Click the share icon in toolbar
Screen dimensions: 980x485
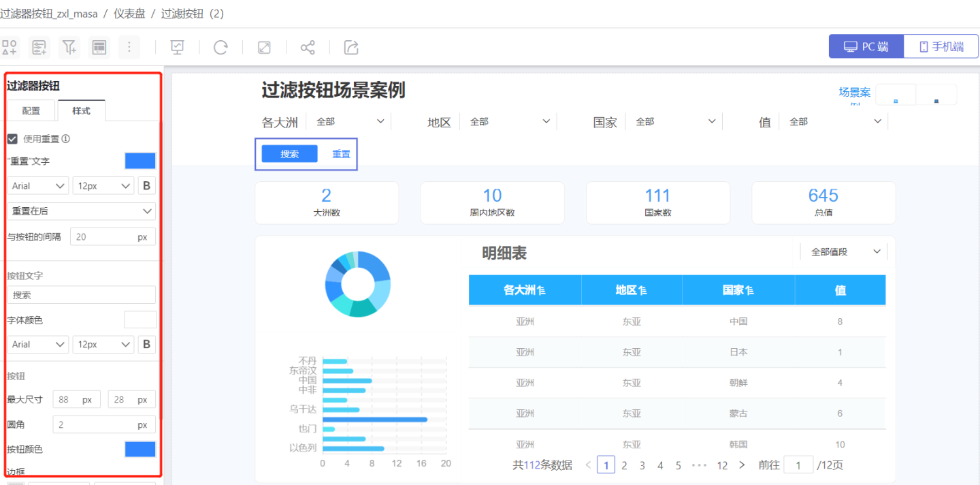(x=308, y=47)
